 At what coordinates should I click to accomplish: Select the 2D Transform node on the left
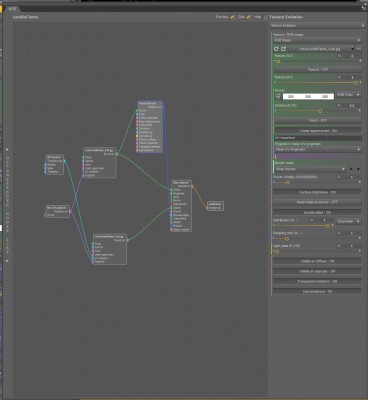55,164
